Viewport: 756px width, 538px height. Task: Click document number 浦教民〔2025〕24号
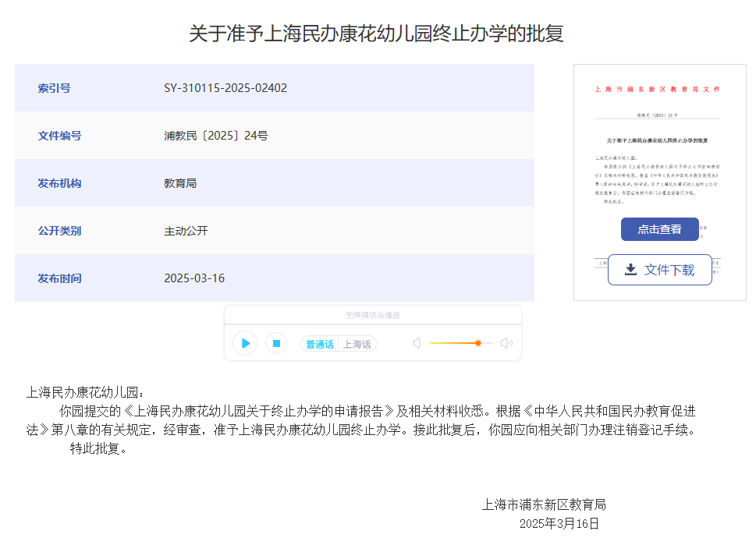pyautogui.click(x=216, y=136)
